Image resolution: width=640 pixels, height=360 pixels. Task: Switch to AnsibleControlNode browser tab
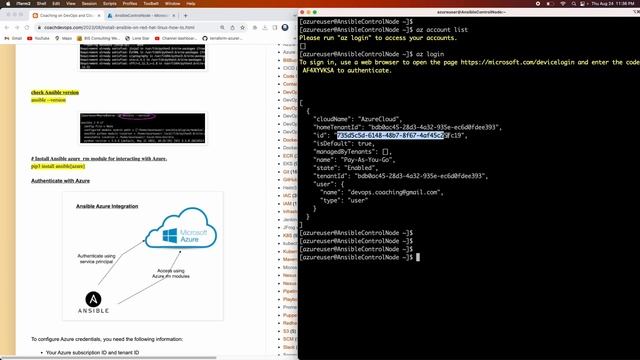(x=141, y=16)
